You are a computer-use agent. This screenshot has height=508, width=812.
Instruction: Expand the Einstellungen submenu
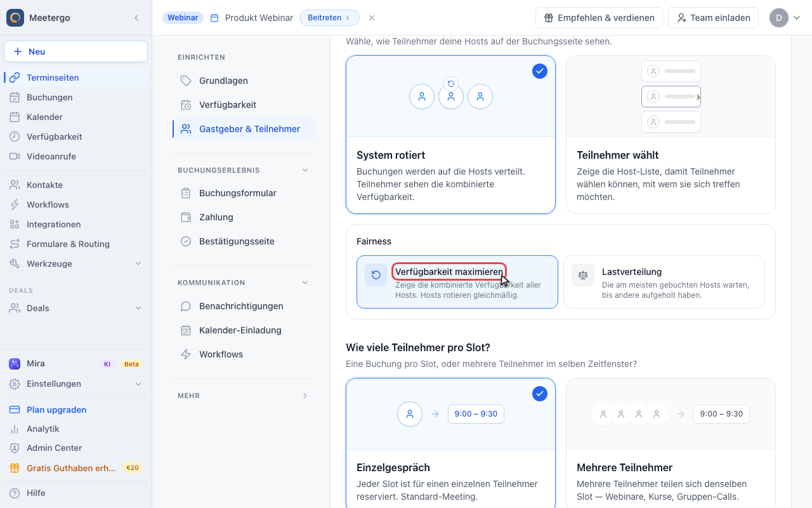pyautogui.click(x=138, y=384)
